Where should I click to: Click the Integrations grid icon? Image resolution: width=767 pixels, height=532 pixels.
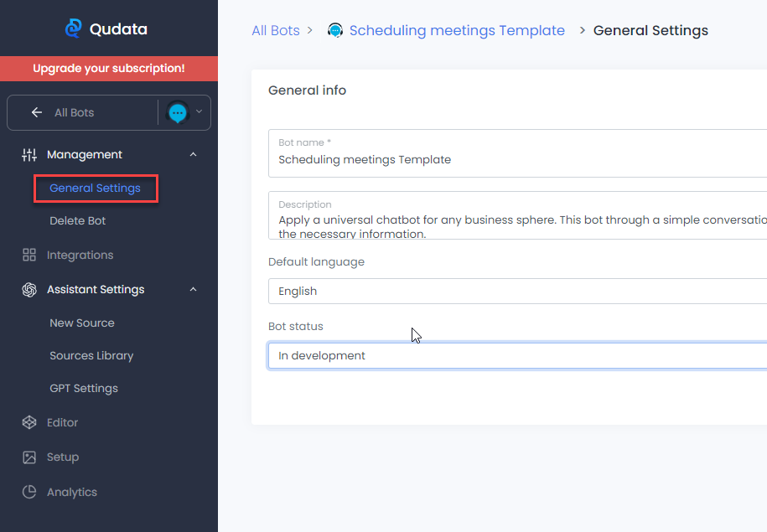click(x=29, y=255)
